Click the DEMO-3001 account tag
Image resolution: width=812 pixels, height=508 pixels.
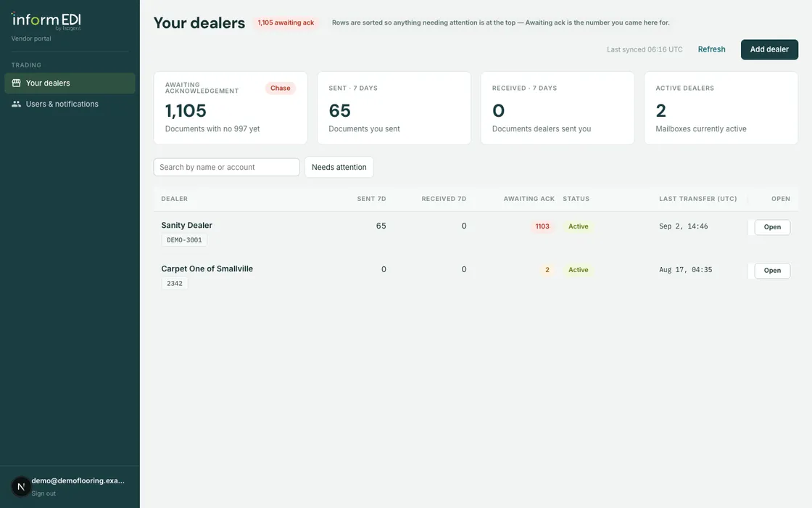pyautogui.click(x=184, y=240)
